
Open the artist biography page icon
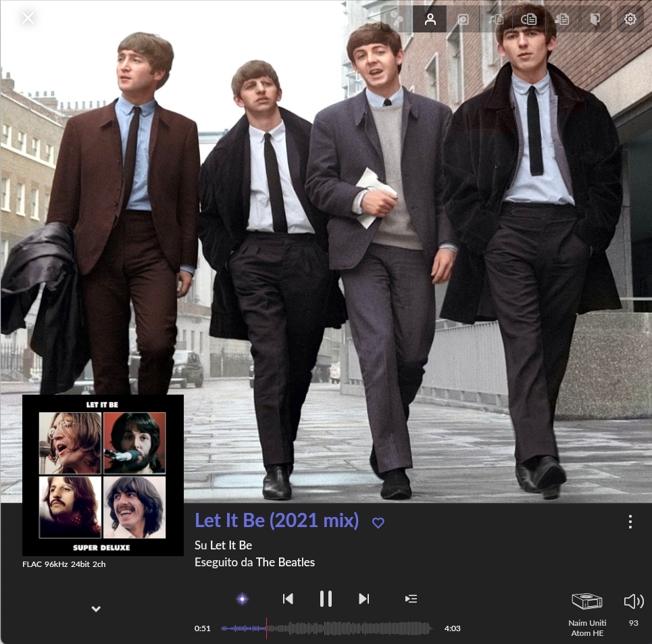[x=562, y=20]
